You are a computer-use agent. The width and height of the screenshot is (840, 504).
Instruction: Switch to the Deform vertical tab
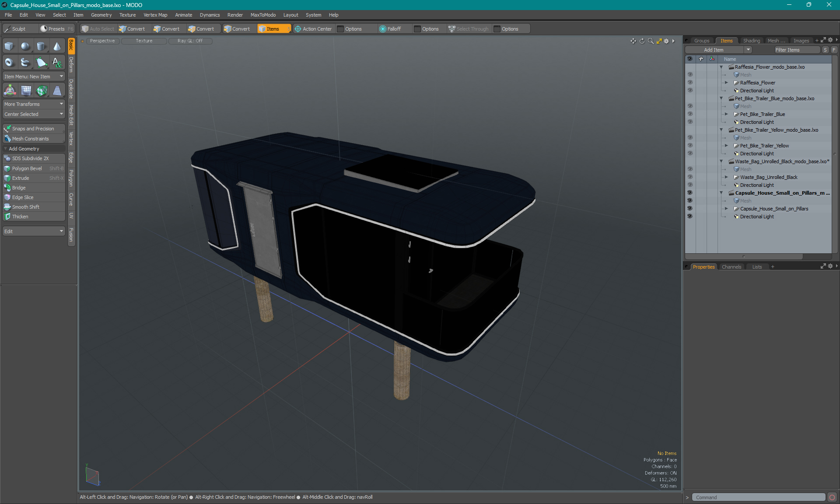[x=71, y=65]
